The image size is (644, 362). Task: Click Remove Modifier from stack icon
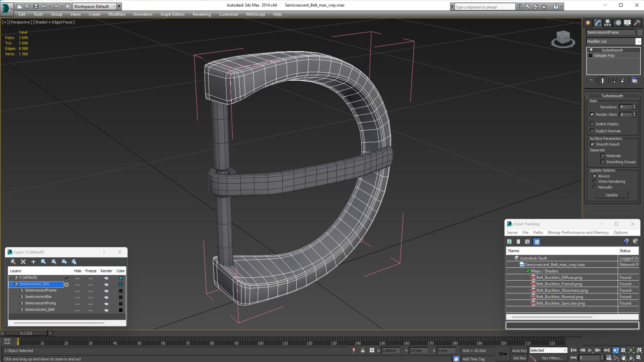click(x=623, y=81)
